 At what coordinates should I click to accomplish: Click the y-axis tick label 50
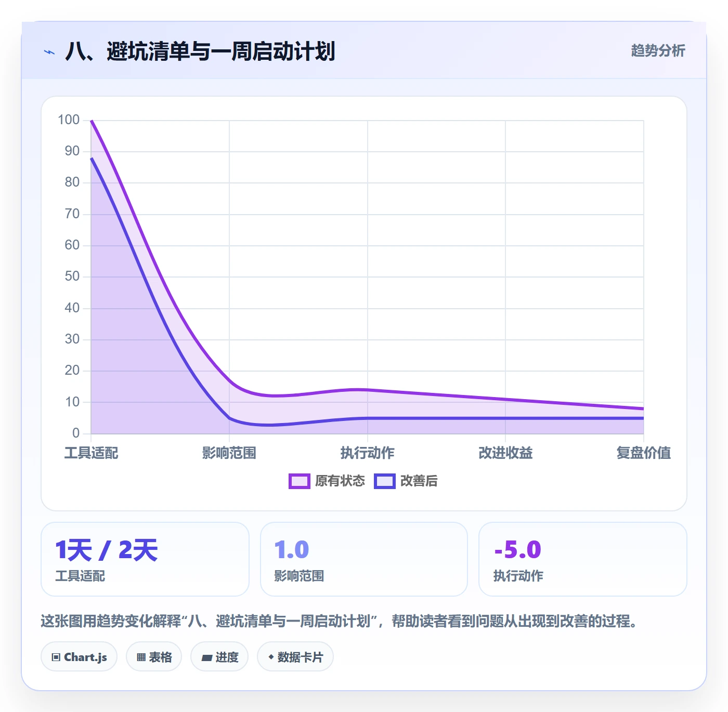click(x=72, y=276)
